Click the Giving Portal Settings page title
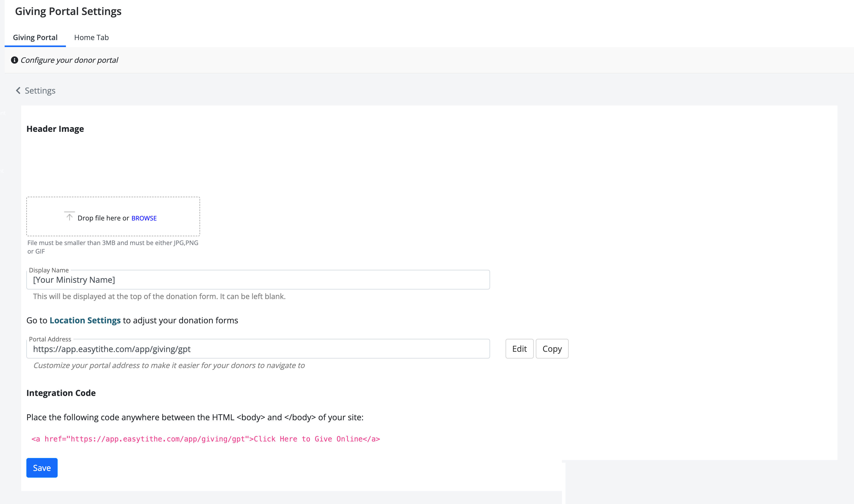The width and height of the screenshot is (854, 504). [x=68, y=11]
